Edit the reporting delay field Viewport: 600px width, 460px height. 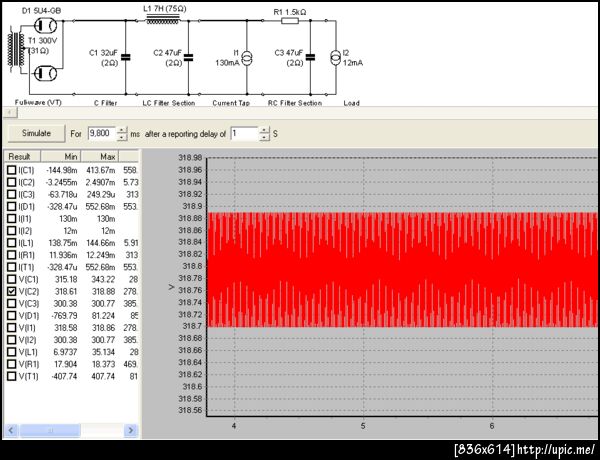245,134
